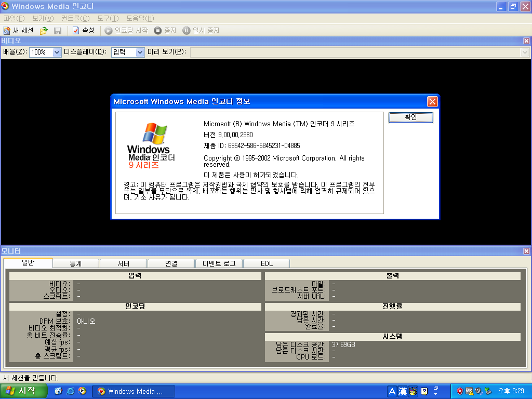The width and height of the screenshot is (532, 399).
Task: Switch to the 연결 tab
Action: click(171, 263)
